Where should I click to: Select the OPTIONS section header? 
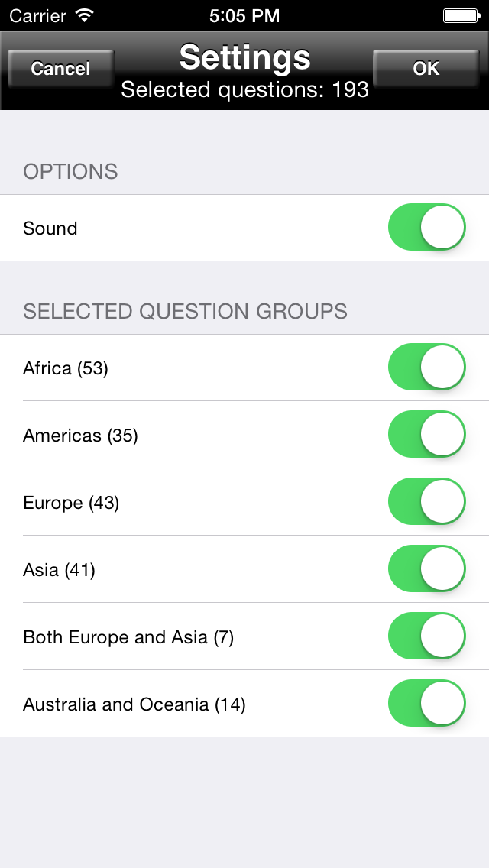pyautogui.click(x=71, y=171)
